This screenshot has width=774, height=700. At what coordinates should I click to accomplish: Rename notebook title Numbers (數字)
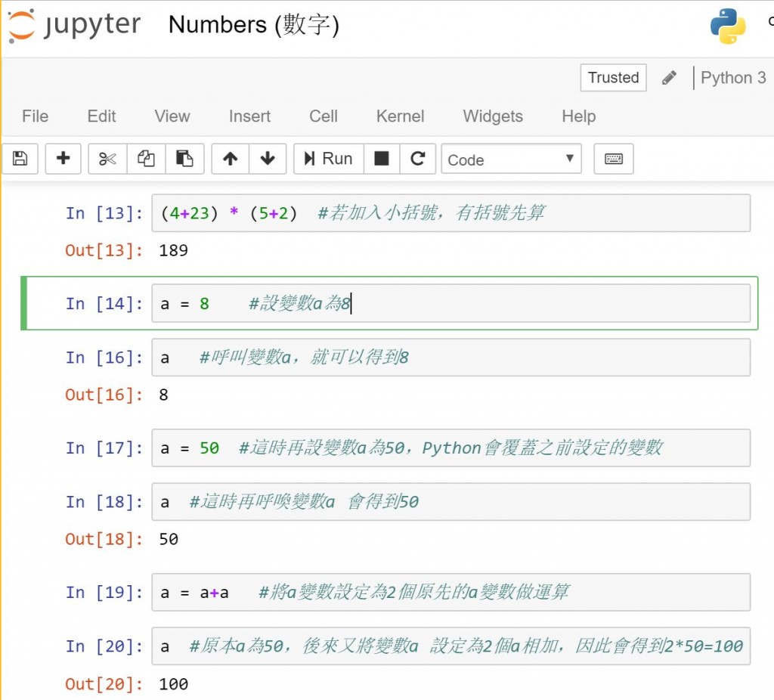point(254,25)
